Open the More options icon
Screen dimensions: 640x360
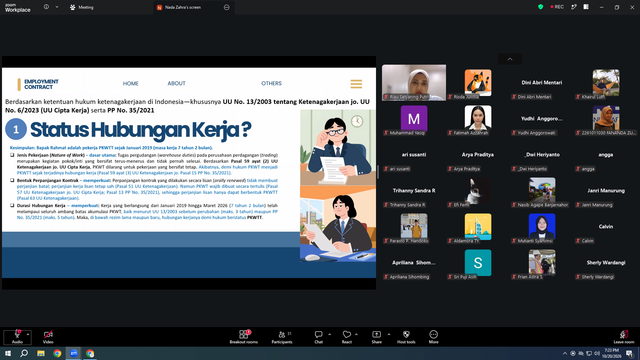coord(433,334)
